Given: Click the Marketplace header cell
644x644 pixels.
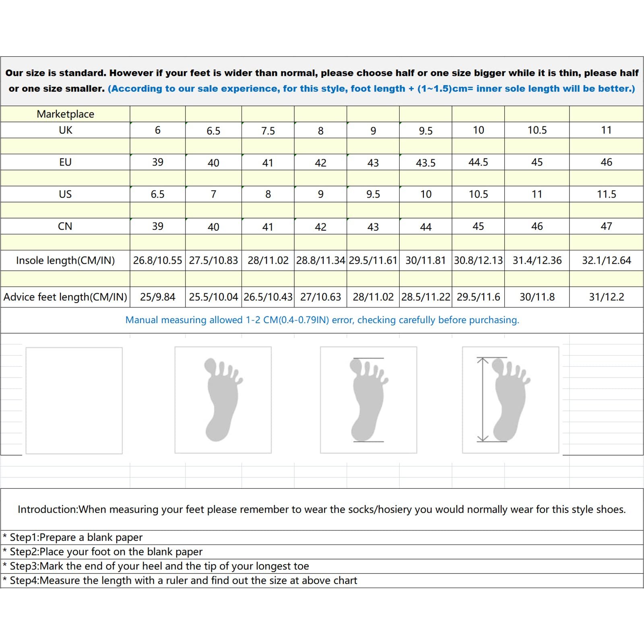Looking at the screenshot, I should pyautogui.click(x=65, y=114).
